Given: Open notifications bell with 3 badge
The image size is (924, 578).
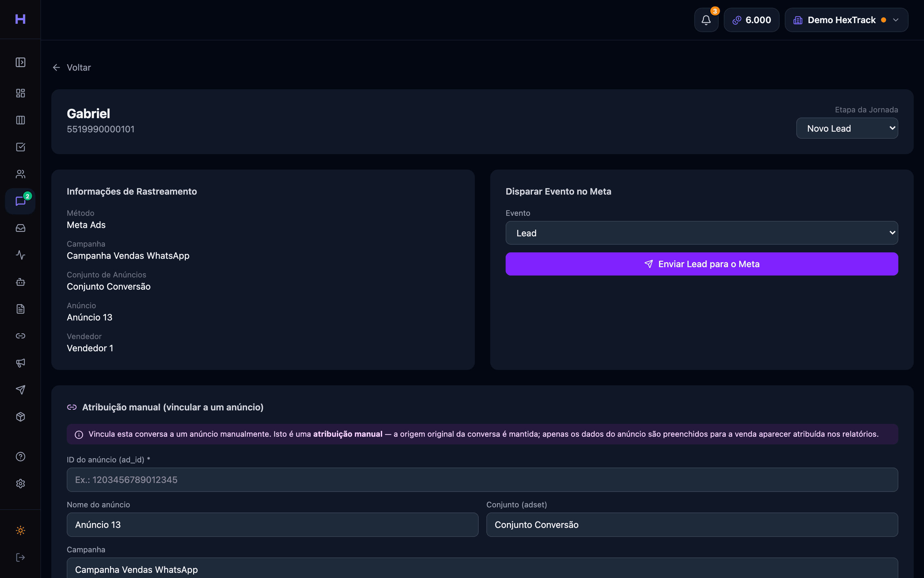Looking at the screenshot, I should [706, 20].
